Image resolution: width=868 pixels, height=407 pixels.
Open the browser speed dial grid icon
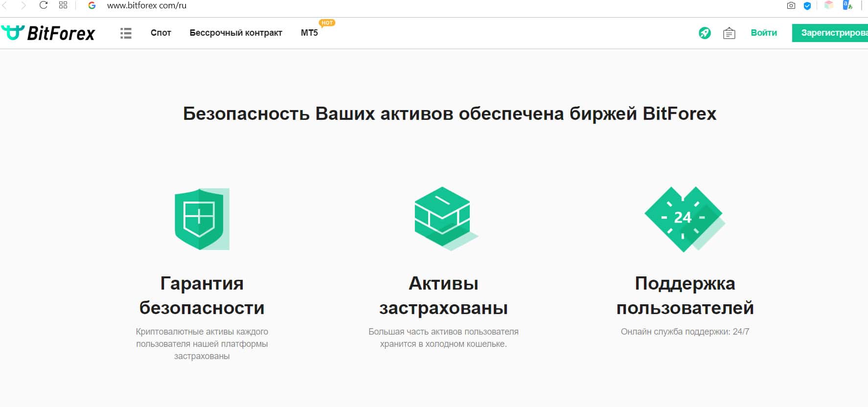(63, 5)
